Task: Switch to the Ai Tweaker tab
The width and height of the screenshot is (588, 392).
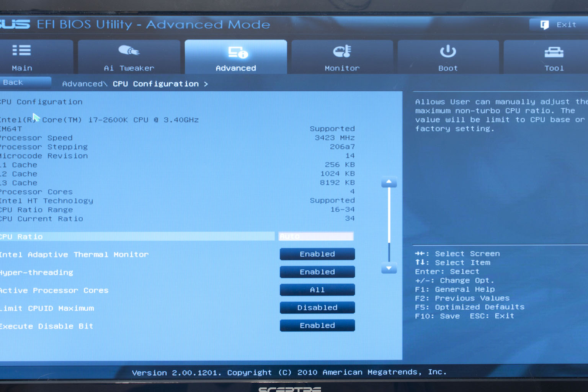Action: tap(129, 57)
